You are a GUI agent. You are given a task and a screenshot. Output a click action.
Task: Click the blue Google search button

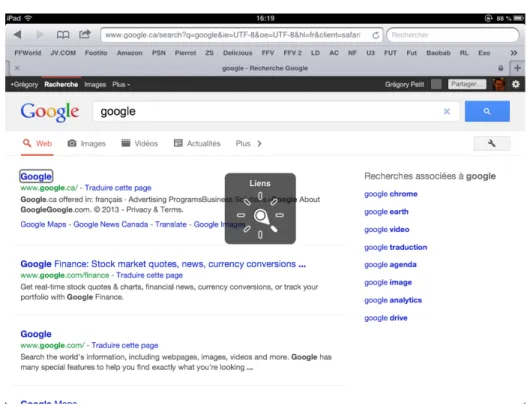[487, 111]
